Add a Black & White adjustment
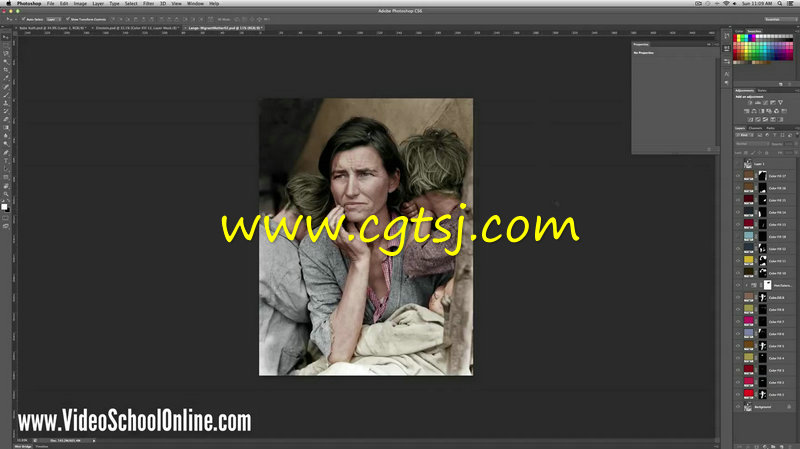Screen dimensions: 800x449 762,111
